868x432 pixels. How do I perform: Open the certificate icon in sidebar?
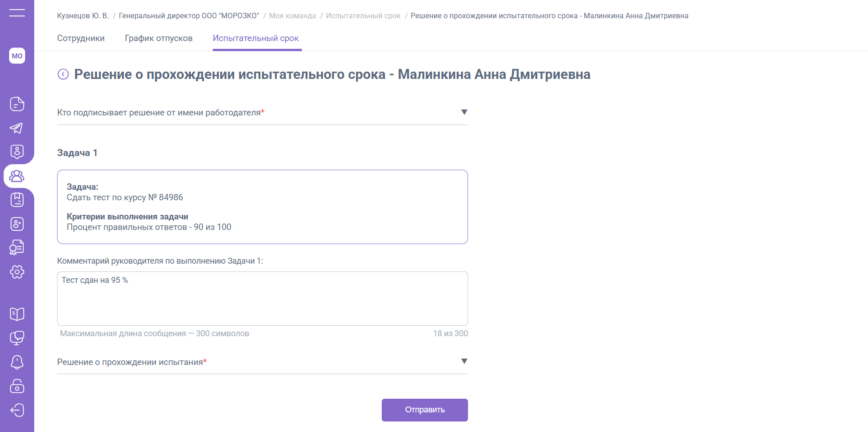[17, 248]
